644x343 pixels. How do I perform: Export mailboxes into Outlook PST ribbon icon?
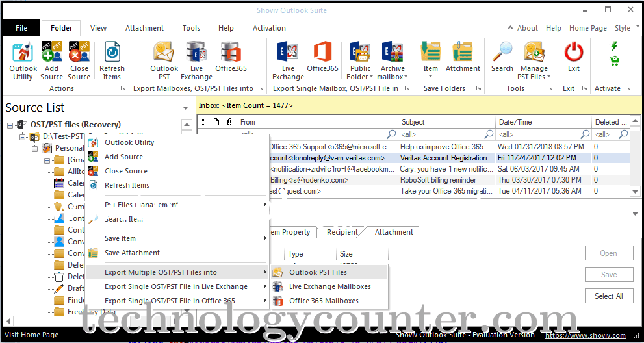[x=164, y=61]
